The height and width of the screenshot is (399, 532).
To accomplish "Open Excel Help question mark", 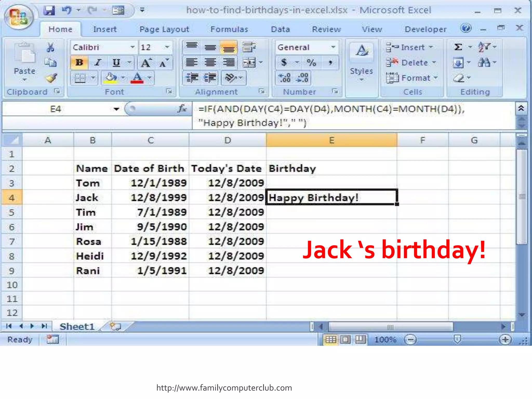I will coord(466,28).
